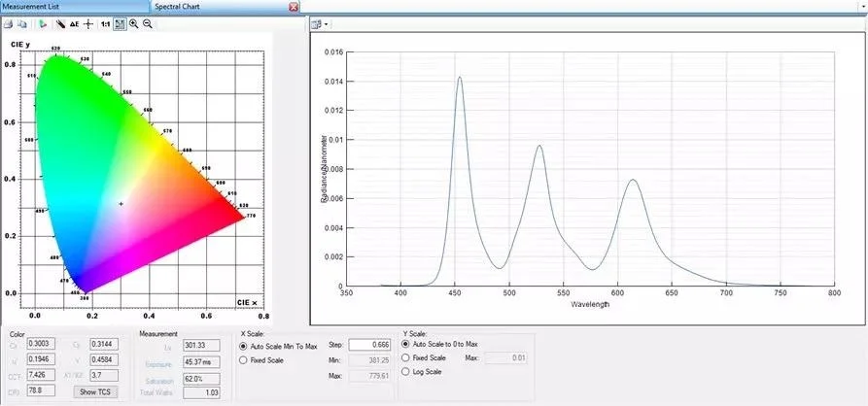This screenshot has width=868, height=406.
Task: Click the red spectral peak near 615 nm
Action: coord(632,180)
